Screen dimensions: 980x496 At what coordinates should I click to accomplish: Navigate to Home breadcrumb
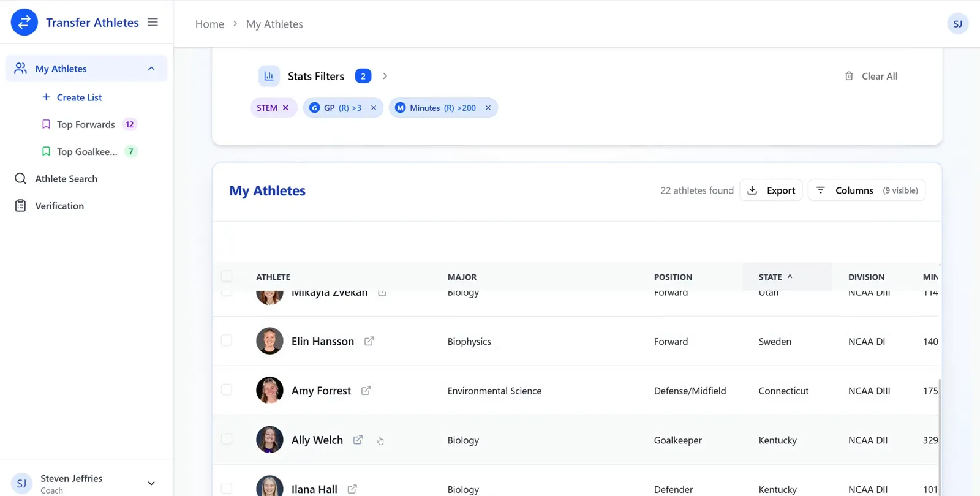[209, 24]
